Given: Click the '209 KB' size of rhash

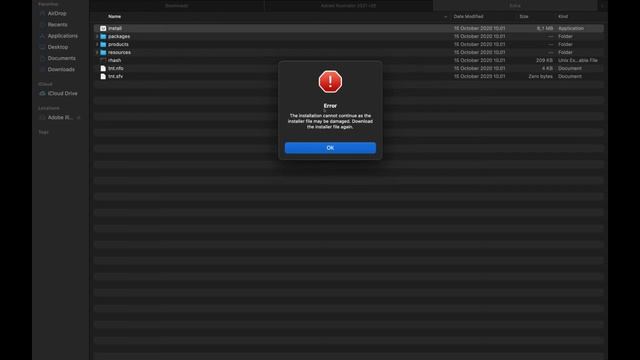Looking at the screenshot, I should 544,60.
